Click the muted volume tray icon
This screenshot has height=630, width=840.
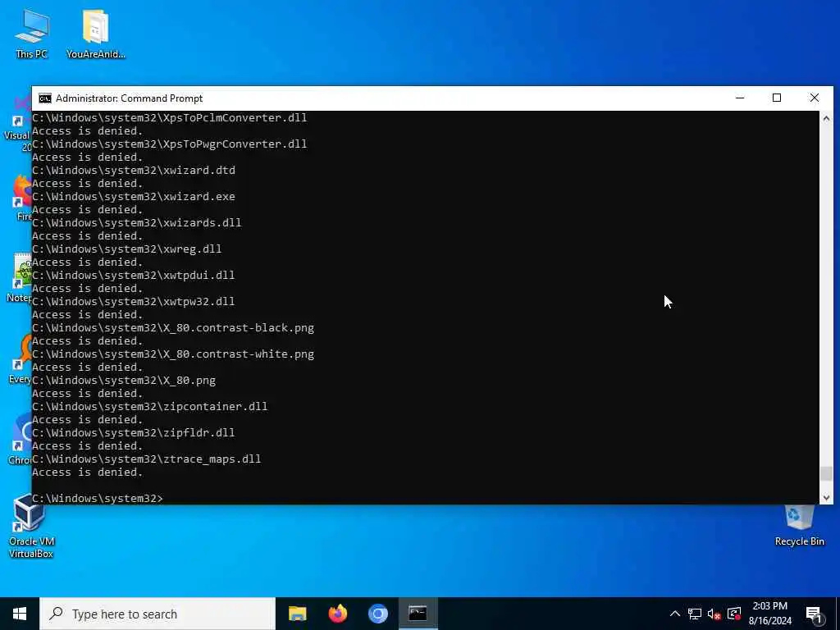click(x=714, y=614)
